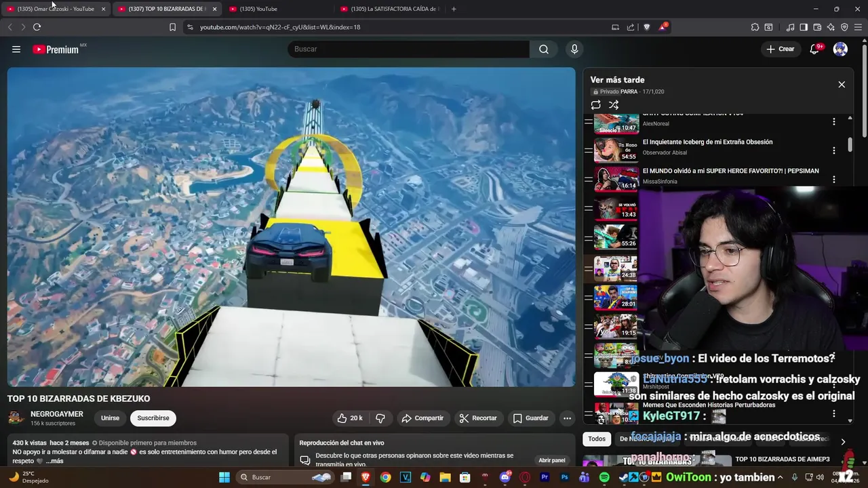The image size is (868, 488).
Task: Show hidden system tray icons
Action: point(779,477)
